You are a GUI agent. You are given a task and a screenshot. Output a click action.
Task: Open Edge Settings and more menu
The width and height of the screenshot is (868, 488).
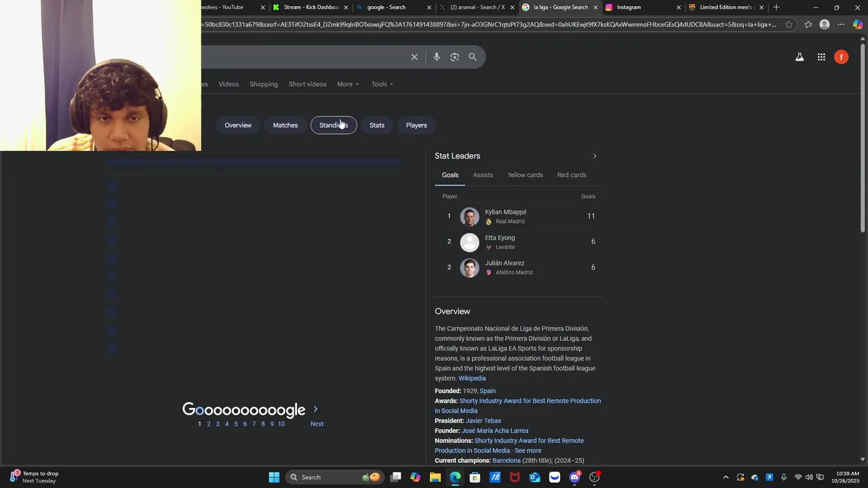coord(841,24)
